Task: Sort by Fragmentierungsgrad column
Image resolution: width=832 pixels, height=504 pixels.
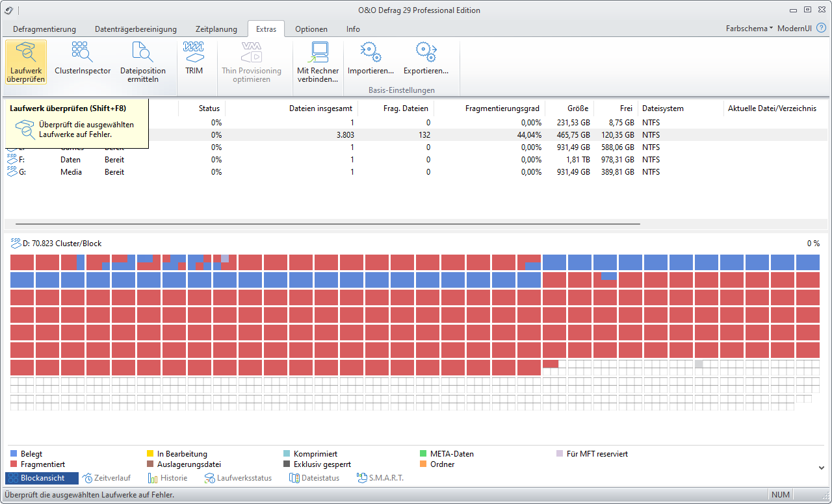Action: [489, 108]
